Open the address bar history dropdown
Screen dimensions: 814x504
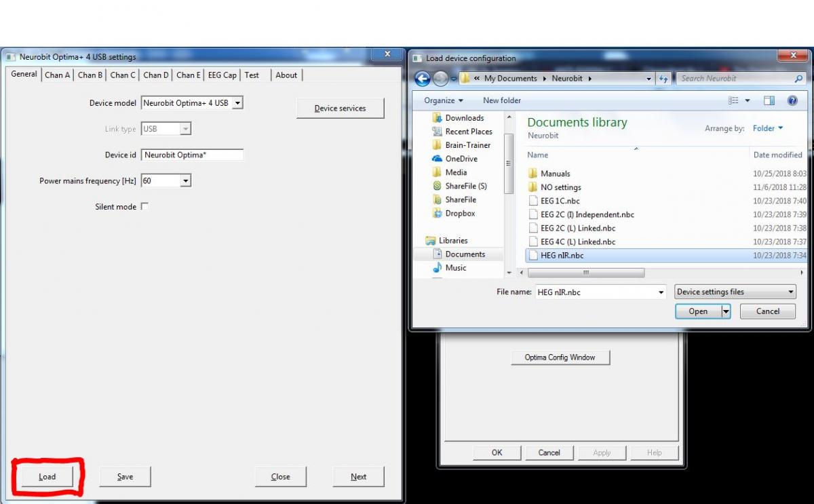coord(649,79)
